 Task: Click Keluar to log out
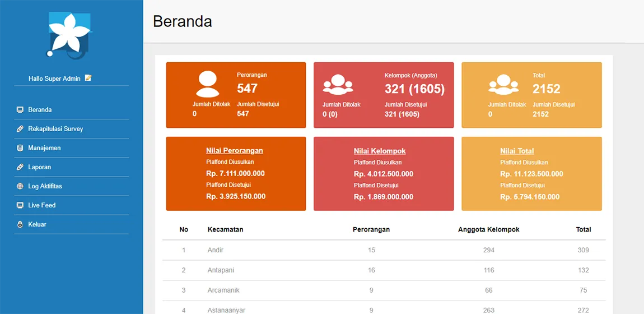pyautogui.click(x=37, y=224)
